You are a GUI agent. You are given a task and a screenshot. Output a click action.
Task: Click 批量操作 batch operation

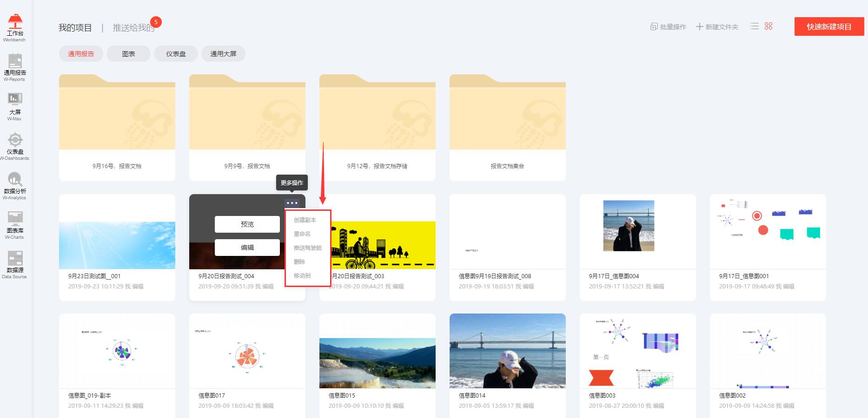(668, 27)
